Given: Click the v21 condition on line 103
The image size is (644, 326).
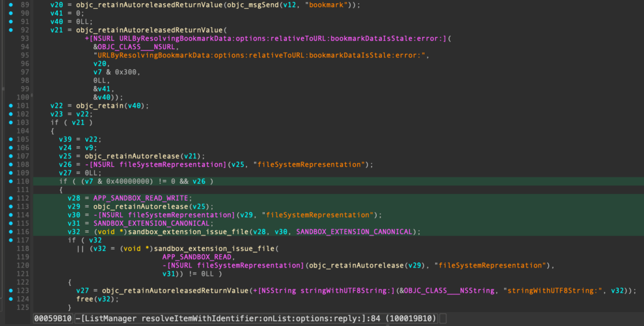Looking at the screenshot, I should tap(79, 123).
